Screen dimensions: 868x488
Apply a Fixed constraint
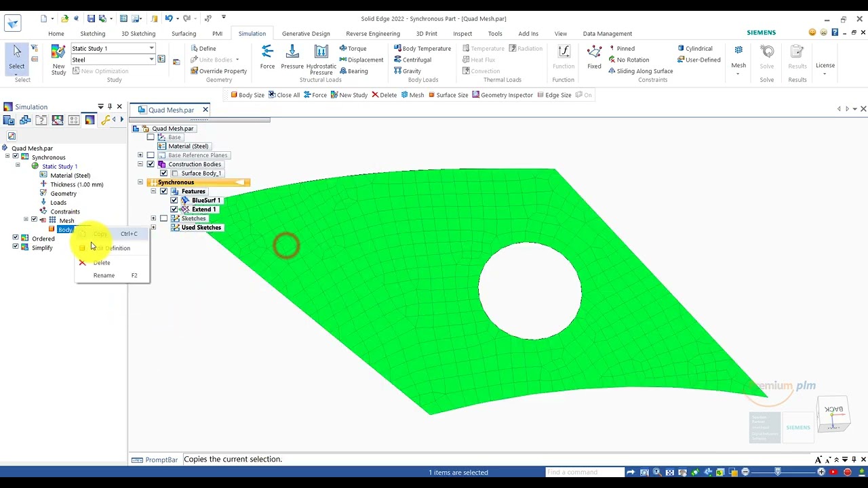(x=594, y=57)
